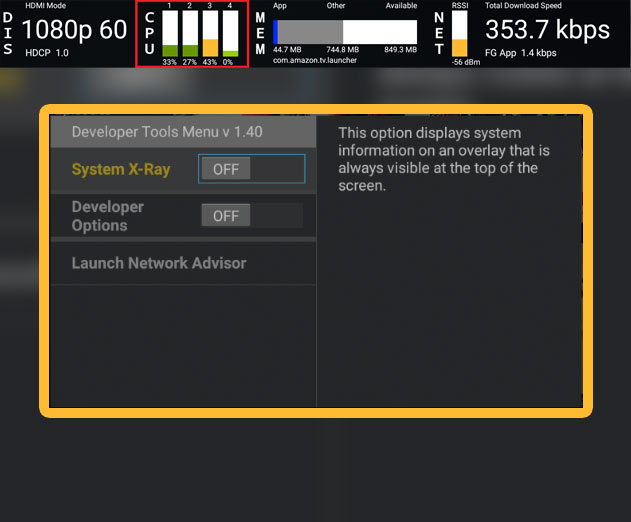Click the memory usage horizontal bar

345,32
